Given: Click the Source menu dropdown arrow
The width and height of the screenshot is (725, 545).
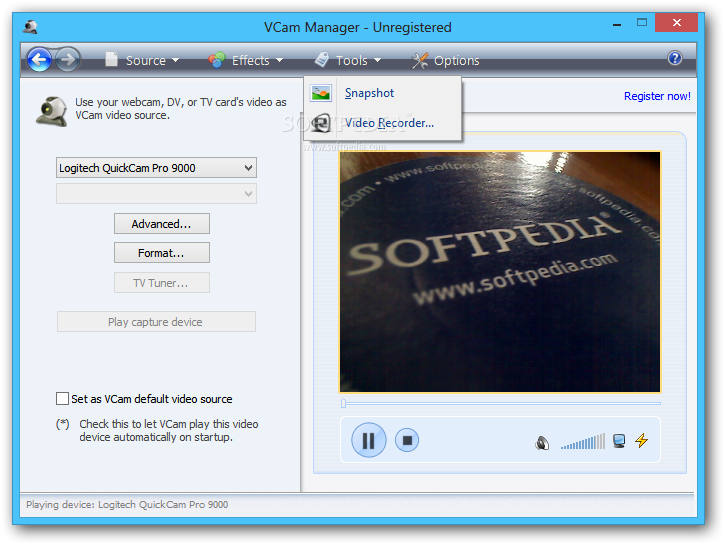Looking at the screenshot, I should click(175, 61).
